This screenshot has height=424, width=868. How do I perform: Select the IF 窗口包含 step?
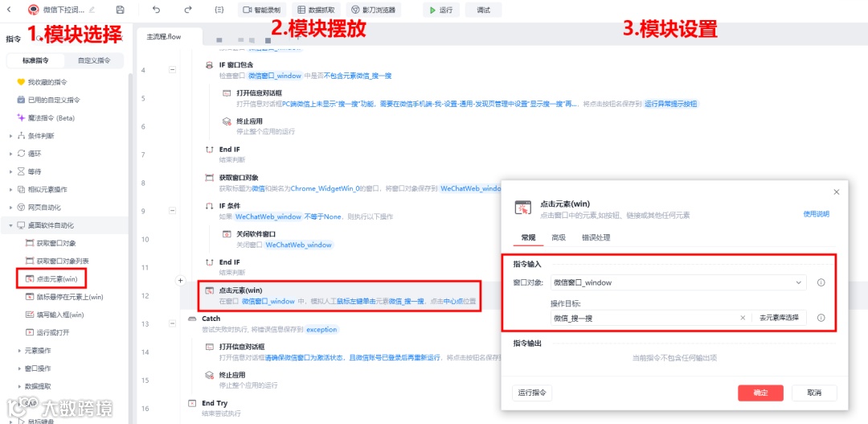236,65
